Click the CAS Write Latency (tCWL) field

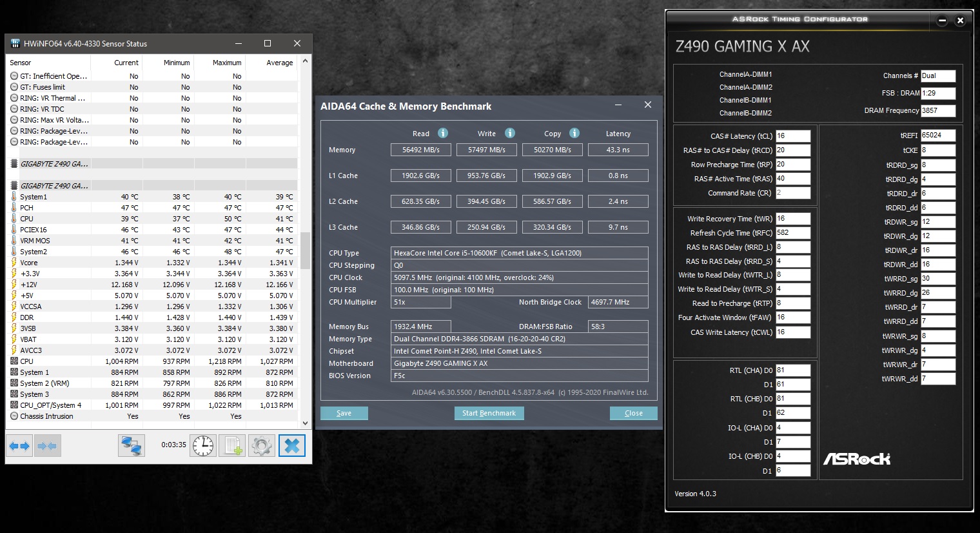coord(792,332)
